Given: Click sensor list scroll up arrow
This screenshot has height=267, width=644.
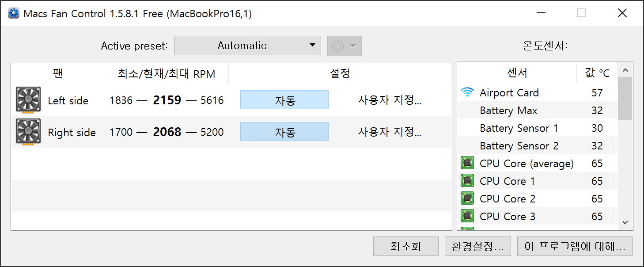Looking at the screenshot, I should 625,70.
